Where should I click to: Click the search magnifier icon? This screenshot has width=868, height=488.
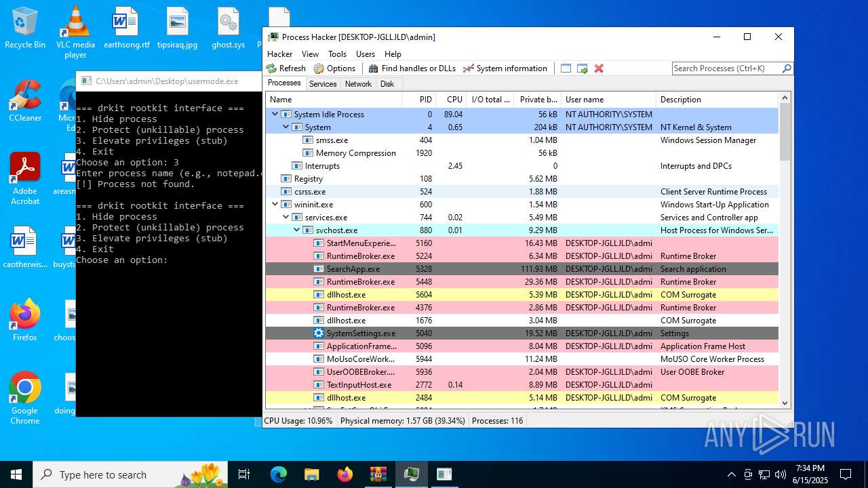[787, 68]
